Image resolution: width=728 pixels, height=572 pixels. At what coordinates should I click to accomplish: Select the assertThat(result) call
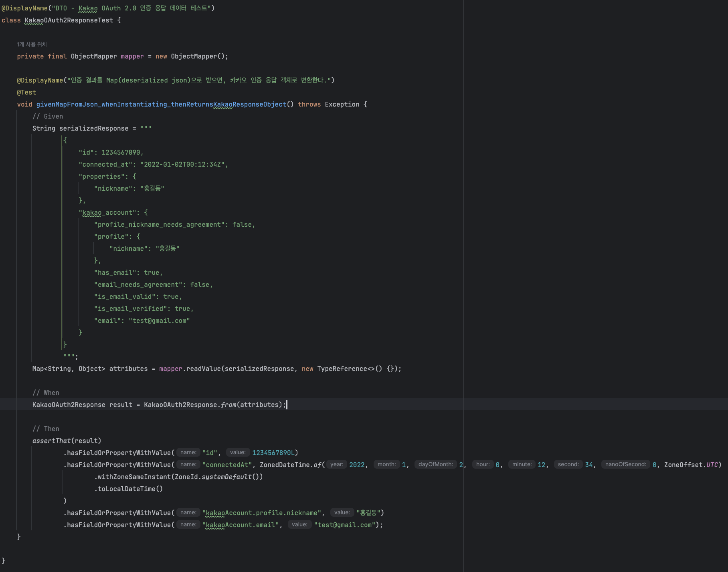(x=67, y=441)
